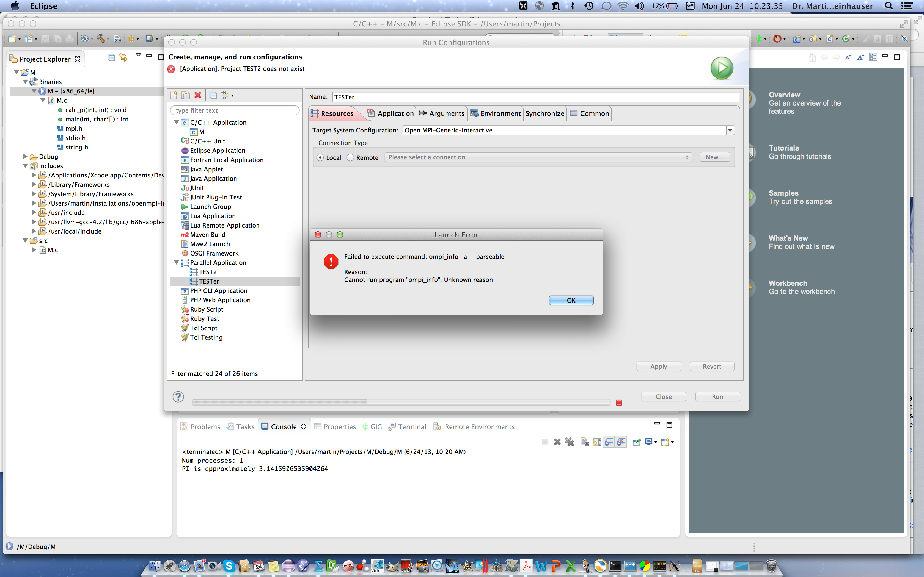Toggle console scroll lock icon
The width and height of the screenshot is (924, 577).
pos(597,442)
